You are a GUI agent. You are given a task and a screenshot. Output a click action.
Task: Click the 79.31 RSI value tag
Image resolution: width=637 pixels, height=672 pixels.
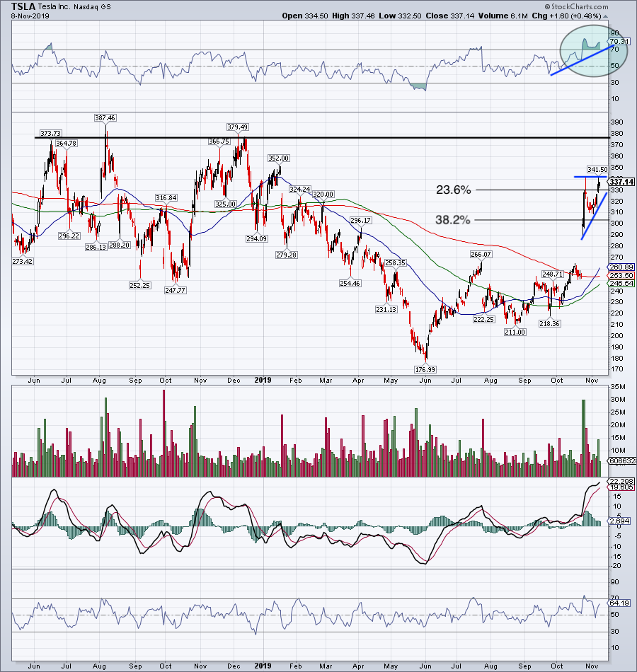tap(619, 42)
